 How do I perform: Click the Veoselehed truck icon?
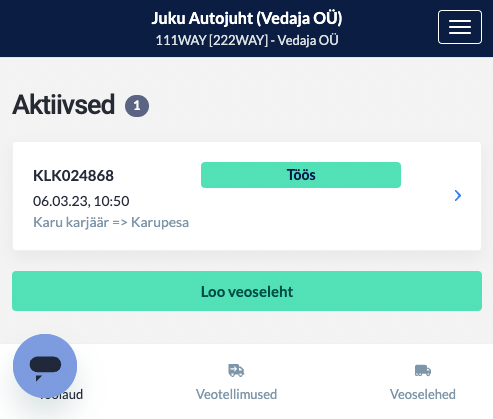point(423,370)
